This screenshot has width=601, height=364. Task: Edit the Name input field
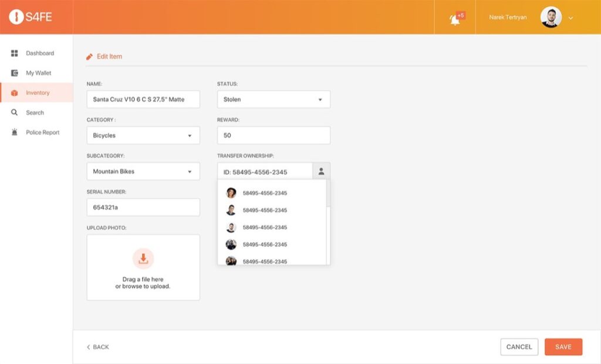[x=143, y=99]
